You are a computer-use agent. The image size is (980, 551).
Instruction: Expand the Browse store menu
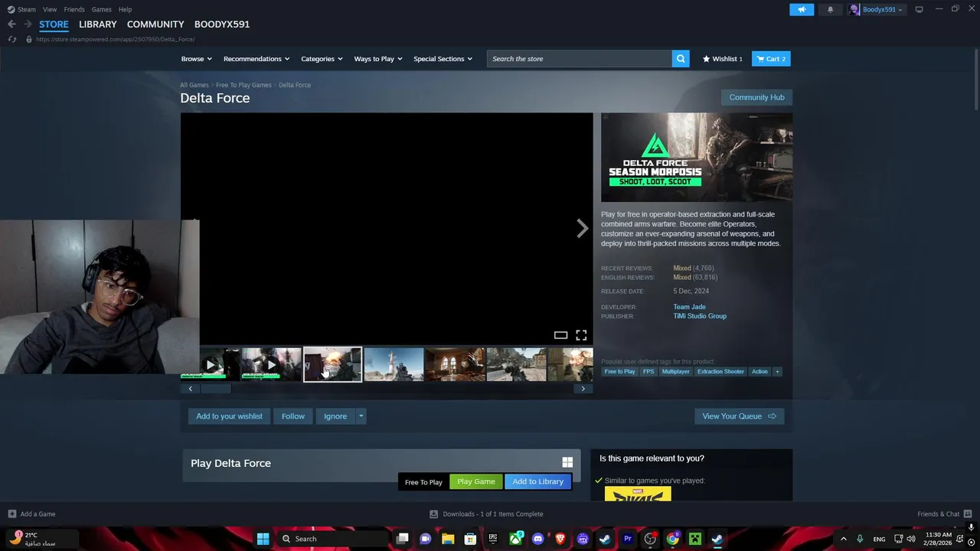197,59
